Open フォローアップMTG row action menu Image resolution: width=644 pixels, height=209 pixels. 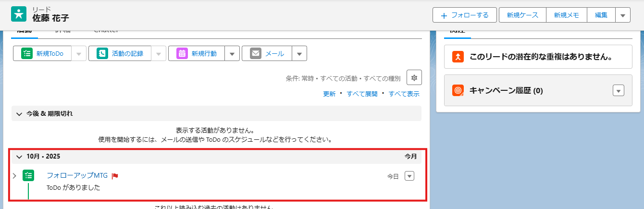pos(409,176)
